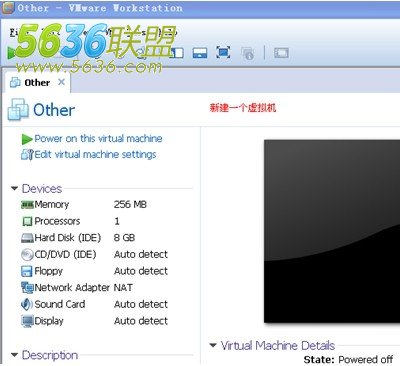Click the 8 GB hard disk value
Viewport: 400px width, 366px height.
pyautogui.click(x=124, y=238)
